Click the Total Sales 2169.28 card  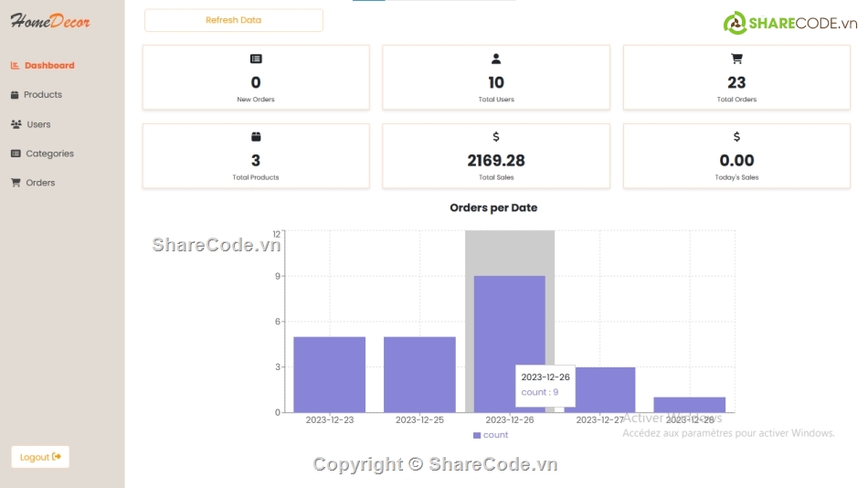coord(496,156)
